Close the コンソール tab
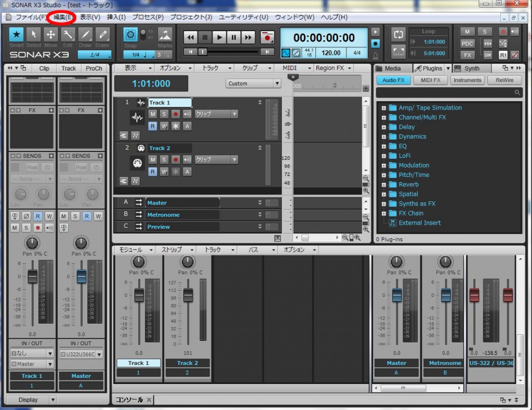This screenshot has height=410, width=532. (x=149, y=400)
